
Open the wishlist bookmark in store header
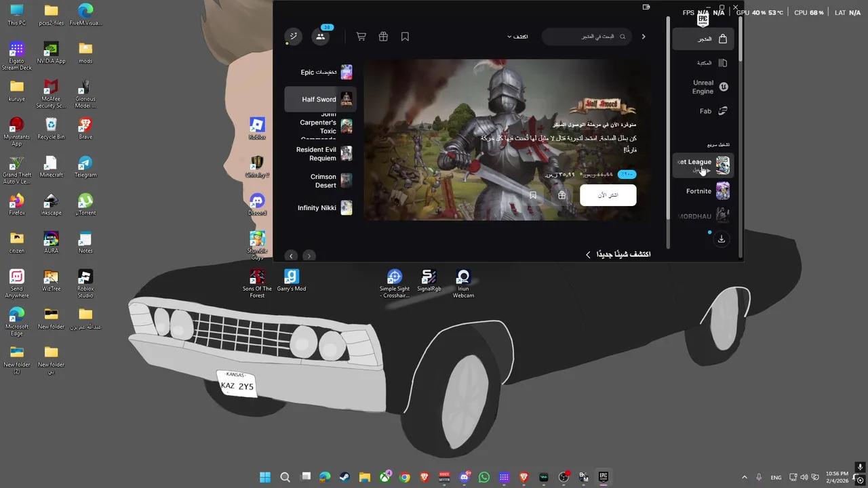405,37
